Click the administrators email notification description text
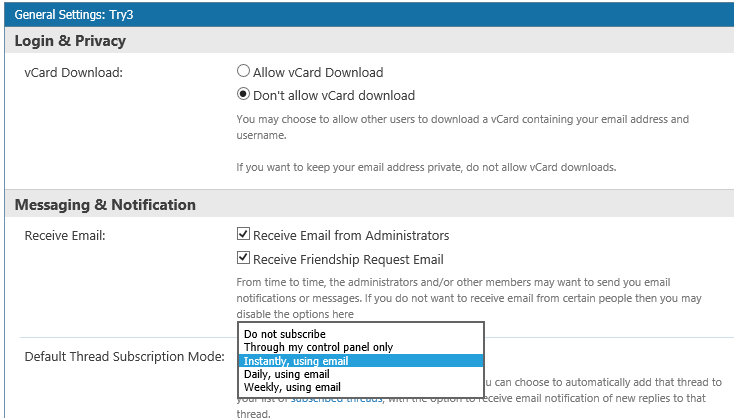 pos(469,298)
